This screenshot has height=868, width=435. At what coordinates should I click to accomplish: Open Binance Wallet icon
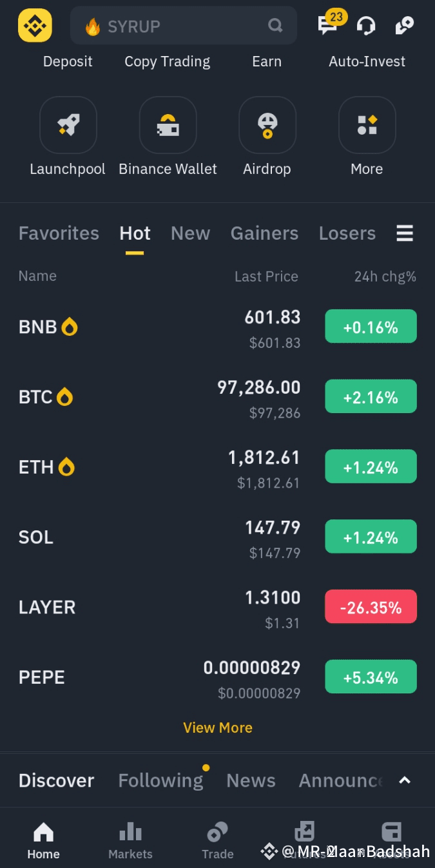(168, 125)
